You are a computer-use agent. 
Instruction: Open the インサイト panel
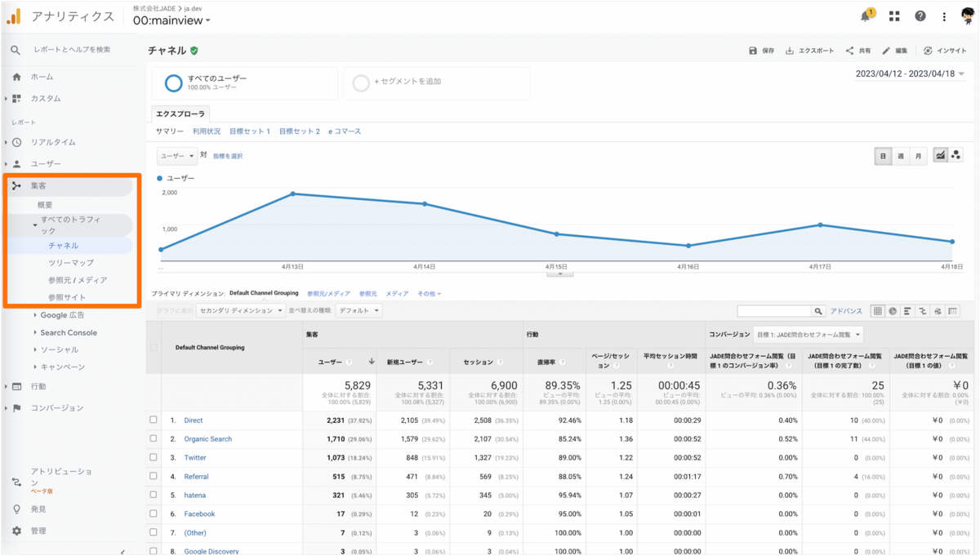[945, 51]
